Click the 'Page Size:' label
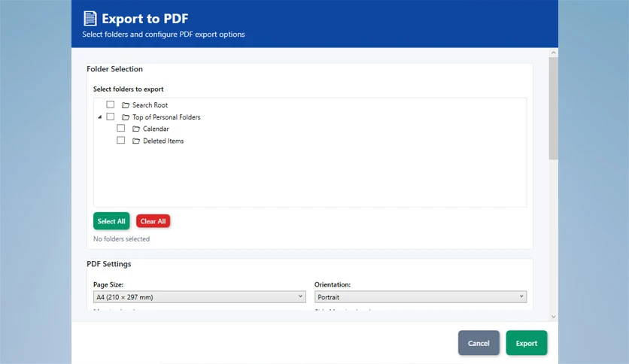 (108, 284)
